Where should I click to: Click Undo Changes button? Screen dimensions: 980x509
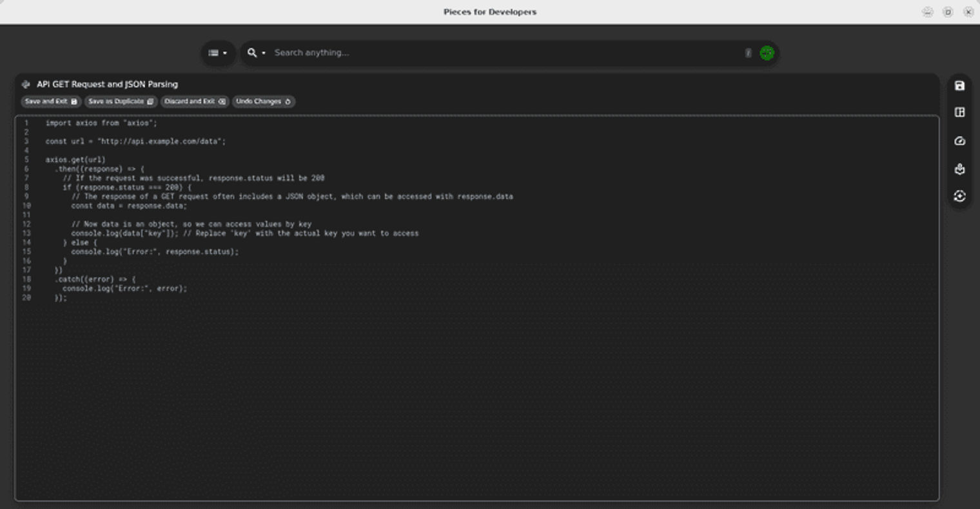[263, 101]
